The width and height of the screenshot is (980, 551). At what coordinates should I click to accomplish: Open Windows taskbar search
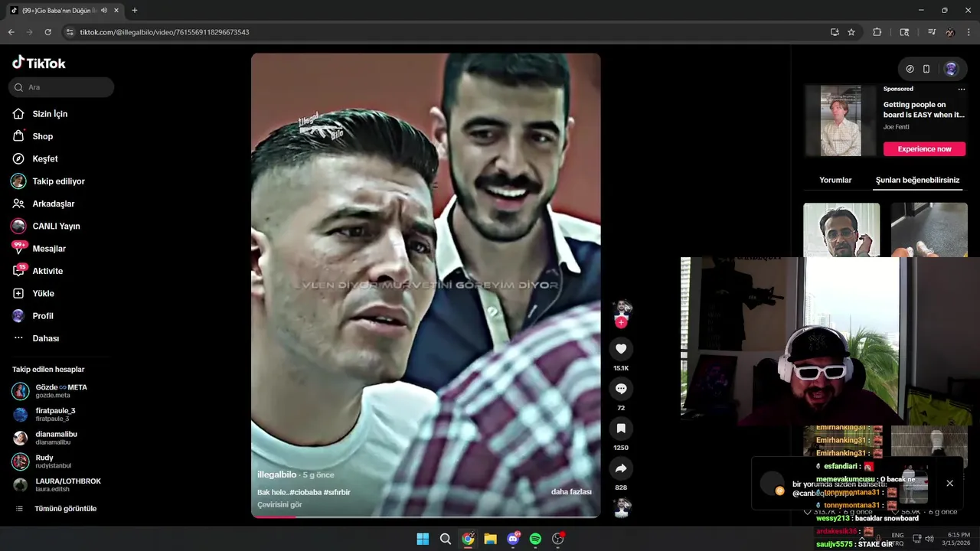point(445,539)
